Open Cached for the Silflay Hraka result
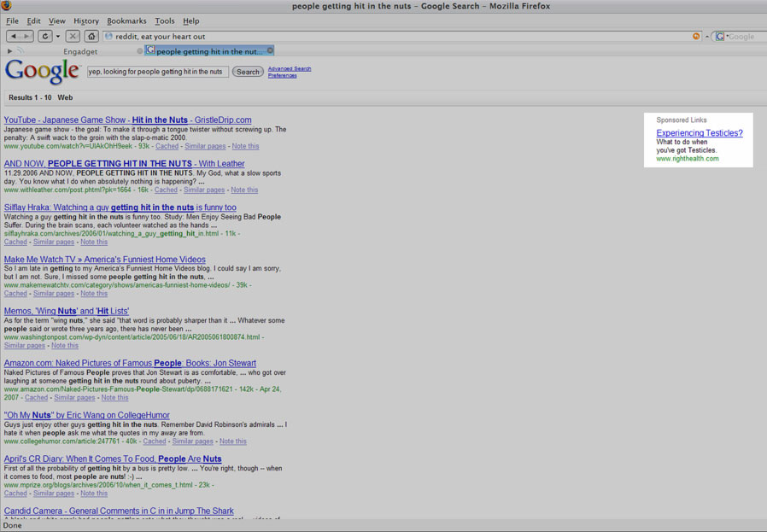 pos(15,242)
